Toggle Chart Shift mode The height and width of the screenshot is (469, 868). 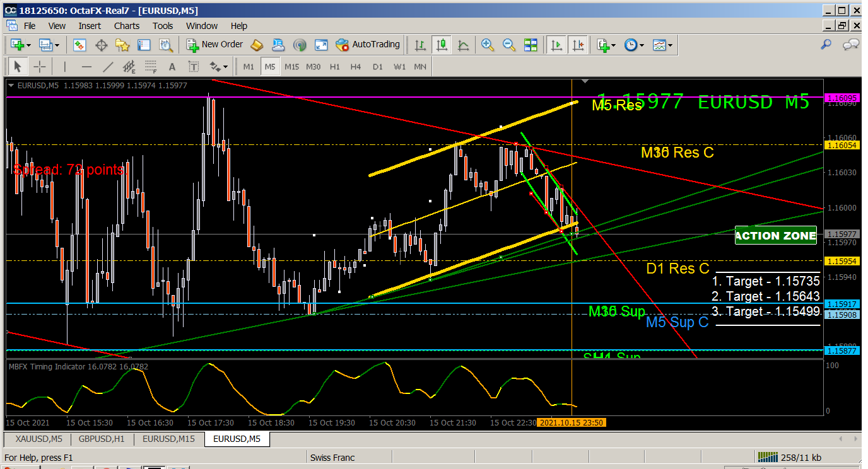(578, 45)
